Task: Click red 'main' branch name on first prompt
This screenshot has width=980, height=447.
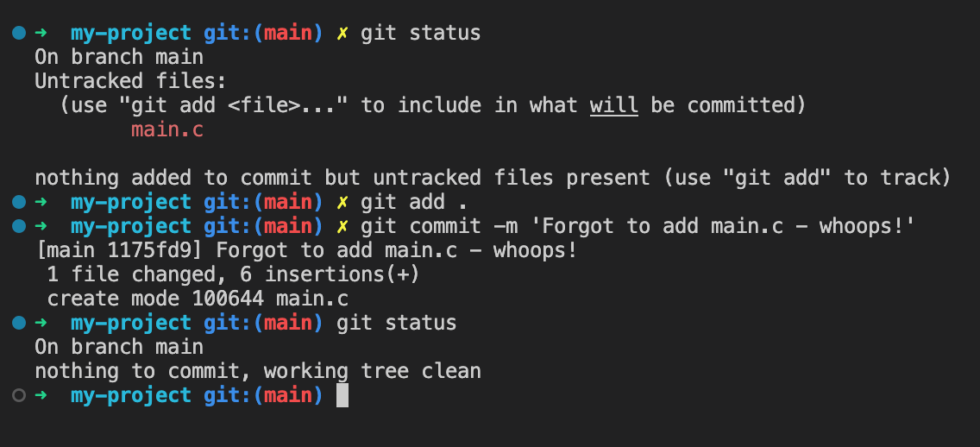Action: click(287, 33)
